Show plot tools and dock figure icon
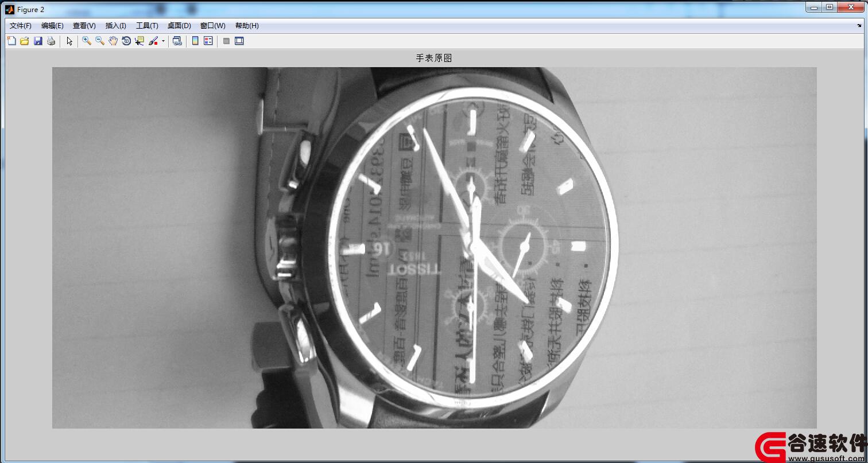 pyautogui.click(x=239, y=41)
